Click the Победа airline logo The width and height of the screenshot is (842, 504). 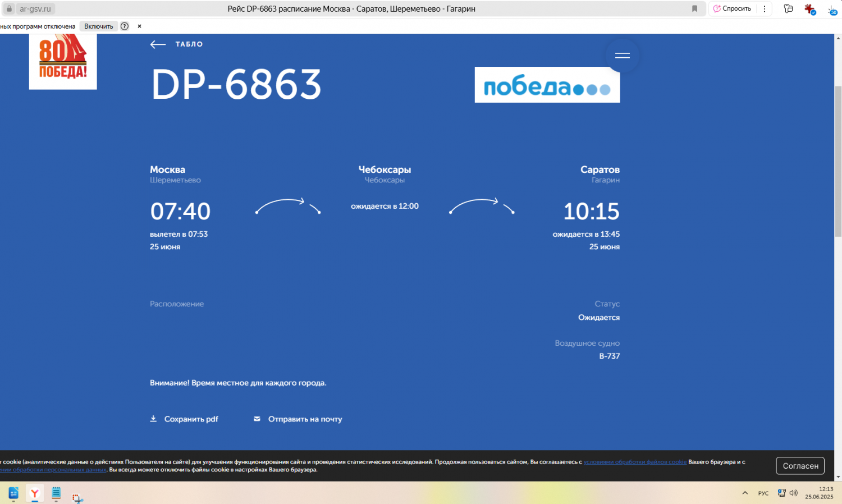547,85
